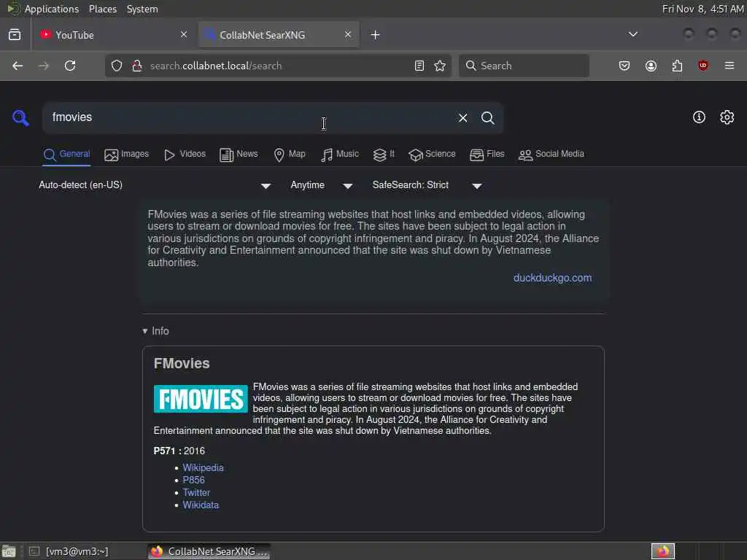Open the Auto-detect language dropdown
The height and width of the screenshot is (560, 747).
coord(155,185)
